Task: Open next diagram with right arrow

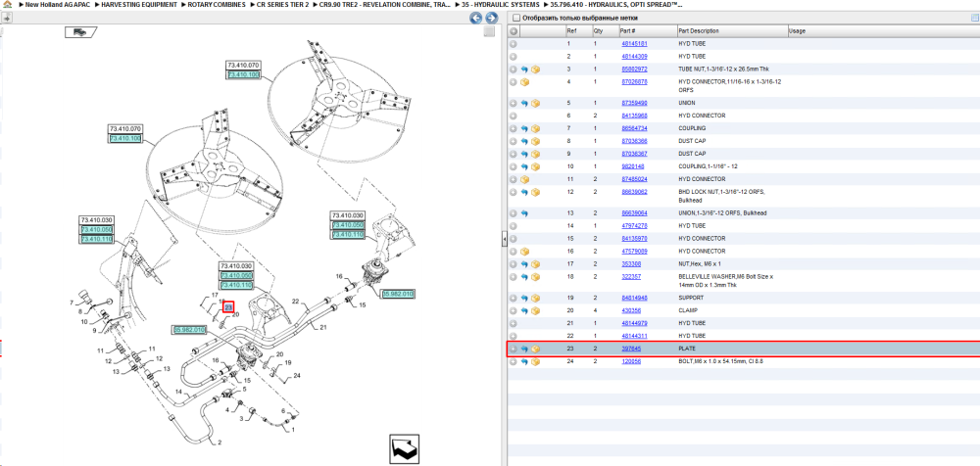Action: 492,19
